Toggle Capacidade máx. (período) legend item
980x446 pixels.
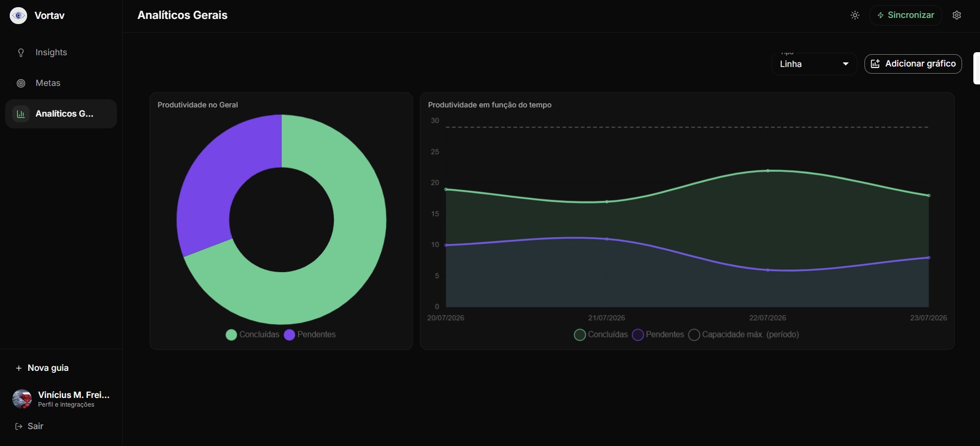click(x=743, y=334)
